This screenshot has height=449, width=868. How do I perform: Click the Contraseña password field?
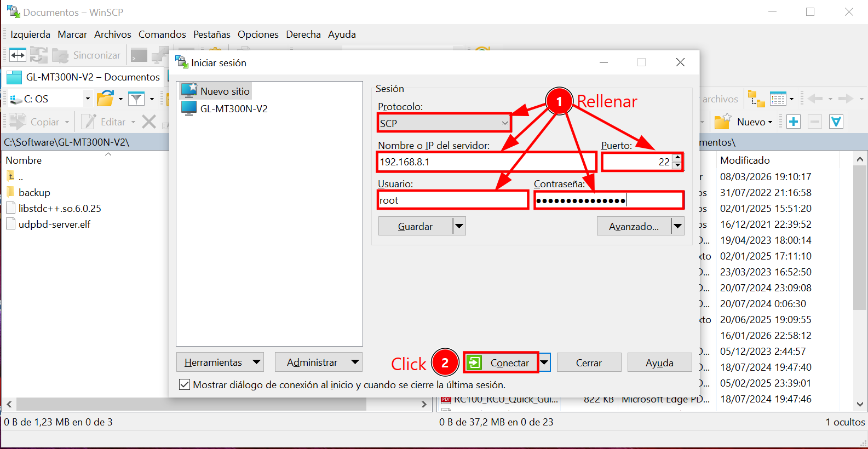tap(609, 200)
